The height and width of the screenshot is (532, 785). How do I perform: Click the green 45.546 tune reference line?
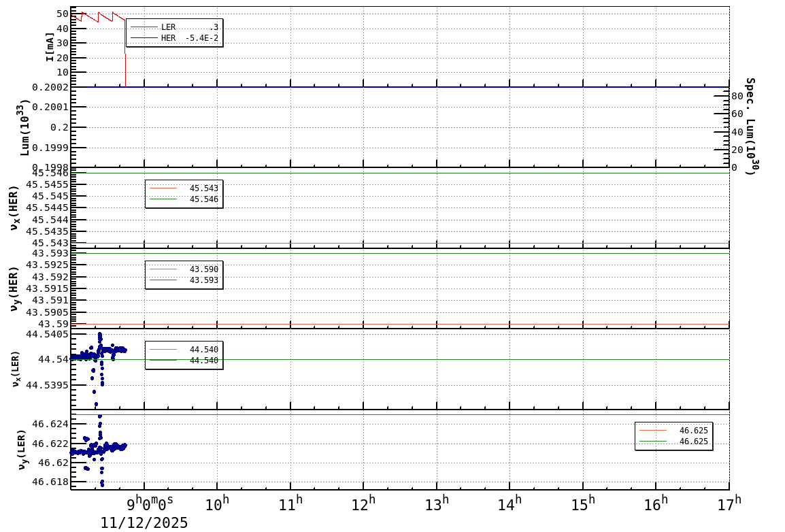point(408,172)
